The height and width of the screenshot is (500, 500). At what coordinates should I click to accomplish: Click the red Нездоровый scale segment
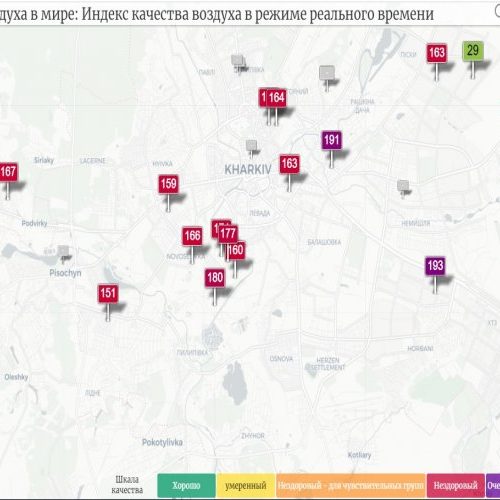click(455, 485)
